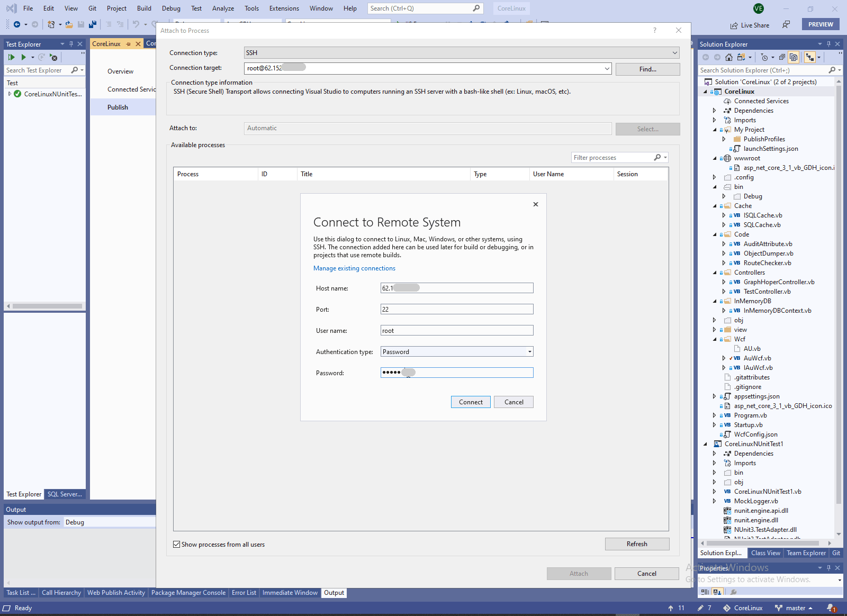The width and height of the screenshot is (847, 616).
Task: Expand the Dependencies node under CoreLinux
Action: tap(715, 111)
